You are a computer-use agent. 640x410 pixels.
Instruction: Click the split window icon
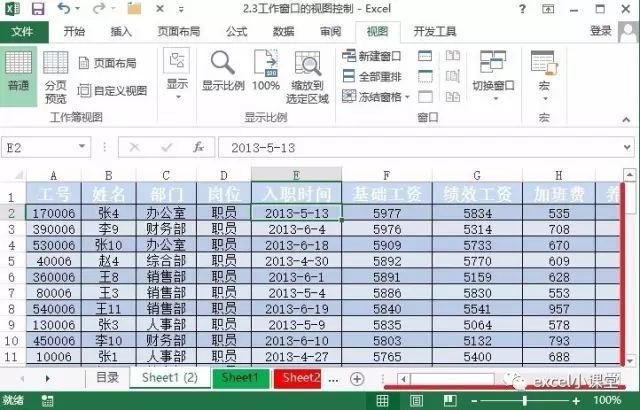[x=425, y=55]
